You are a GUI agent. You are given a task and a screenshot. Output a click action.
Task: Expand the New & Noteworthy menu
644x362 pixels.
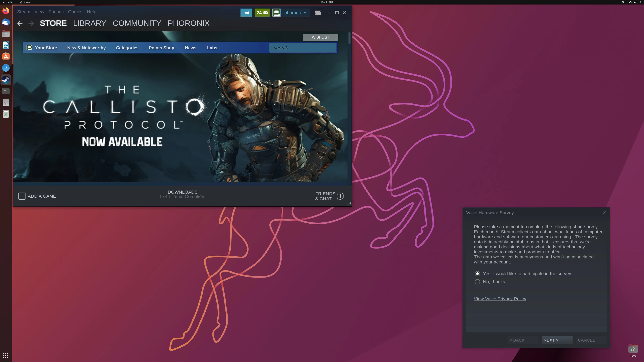coord(86,48)
